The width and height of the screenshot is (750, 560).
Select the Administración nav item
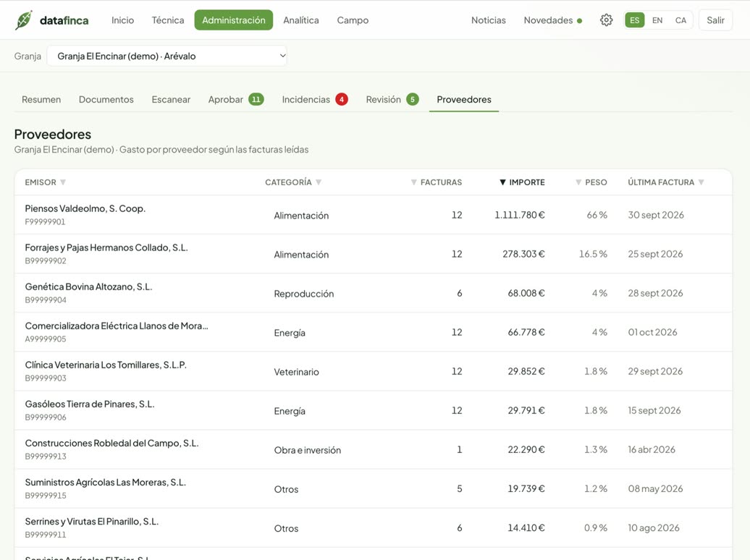point(233,20)
